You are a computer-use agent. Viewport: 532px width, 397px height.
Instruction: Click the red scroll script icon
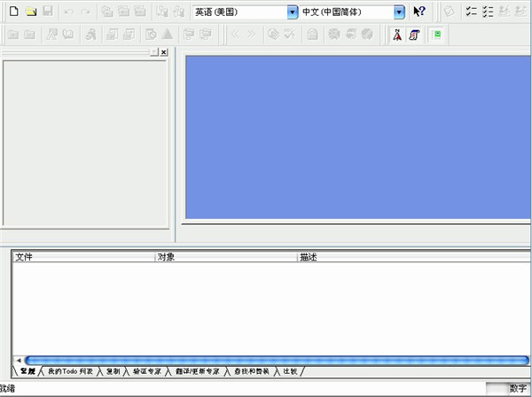tap(414, 35)
